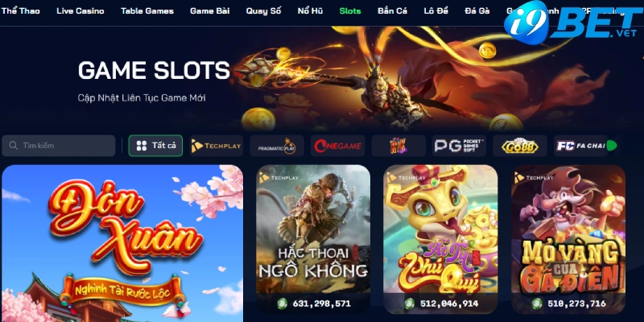The height and width of the screenshot is (322, 644).
Task: Click the i9BET logo
Action: click(x=573, y=22)
